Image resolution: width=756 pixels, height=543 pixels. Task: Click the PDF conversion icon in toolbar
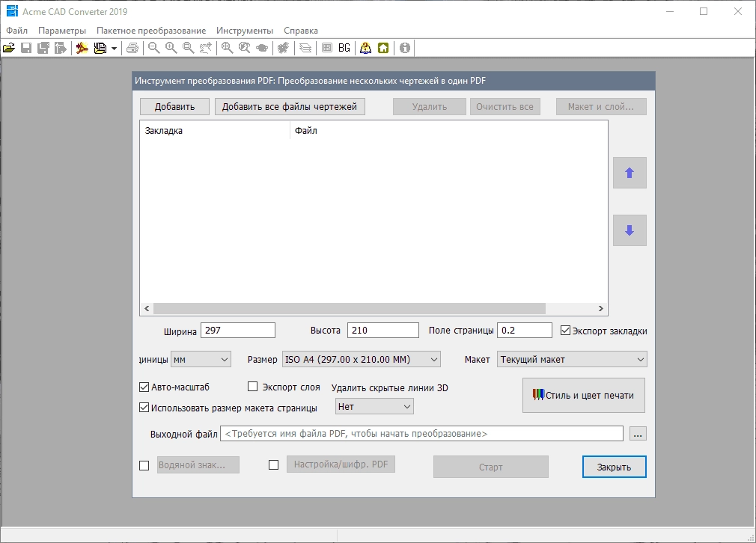point(82,48)
